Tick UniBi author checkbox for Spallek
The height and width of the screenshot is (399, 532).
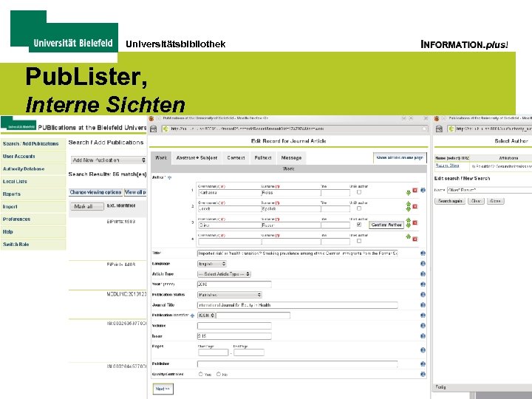pyautogui.click(x=359, y=208)
